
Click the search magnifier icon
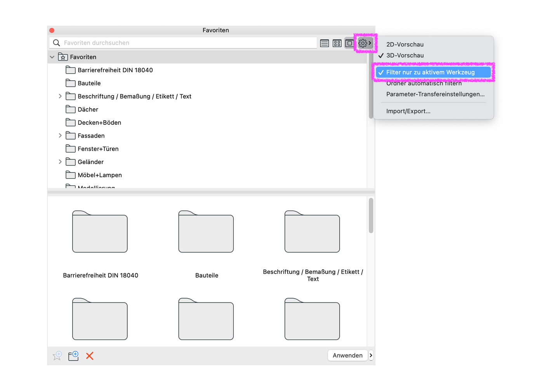[x=57, y=43]
